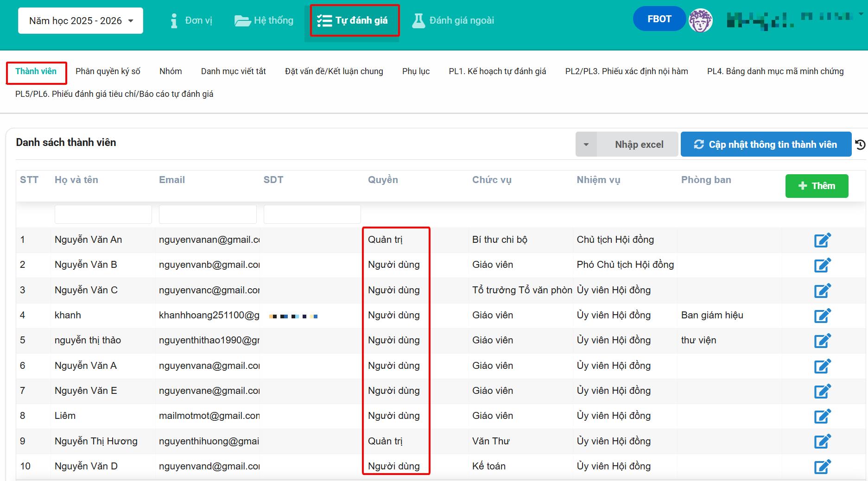Click the Email filter input box

pos(208,215)
